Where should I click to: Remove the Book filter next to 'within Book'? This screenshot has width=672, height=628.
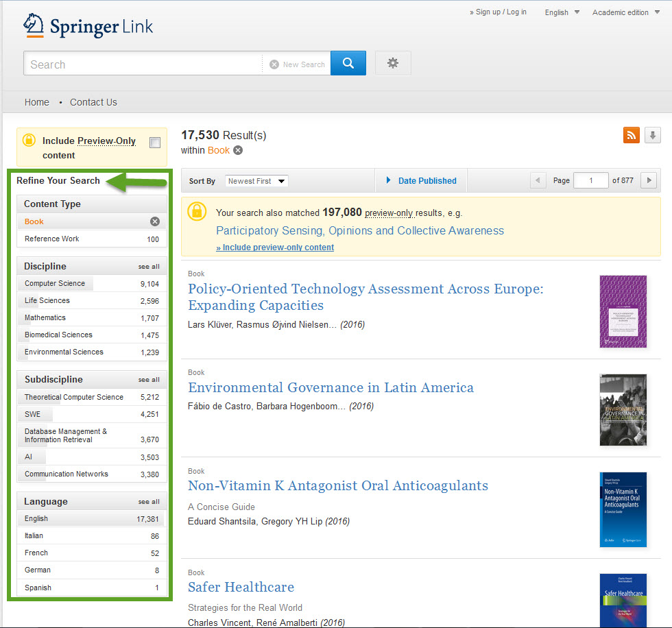[238, 150]
